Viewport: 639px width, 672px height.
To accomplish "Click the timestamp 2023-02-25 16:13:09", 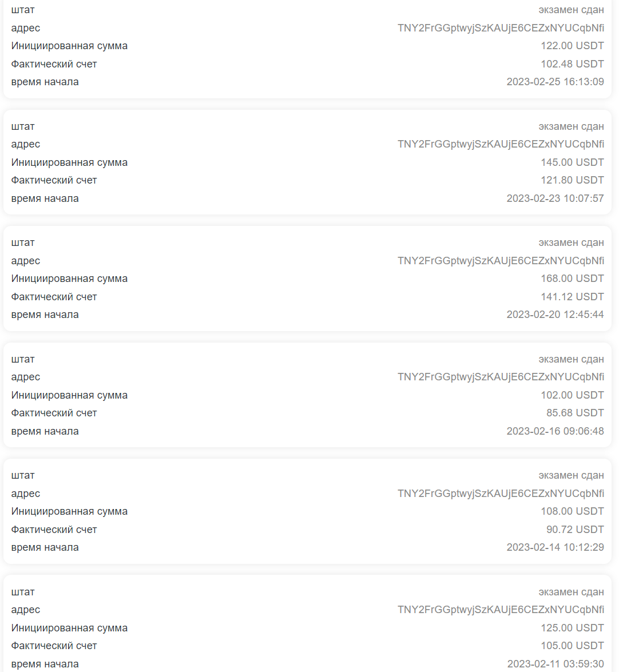I will [555, 82].
